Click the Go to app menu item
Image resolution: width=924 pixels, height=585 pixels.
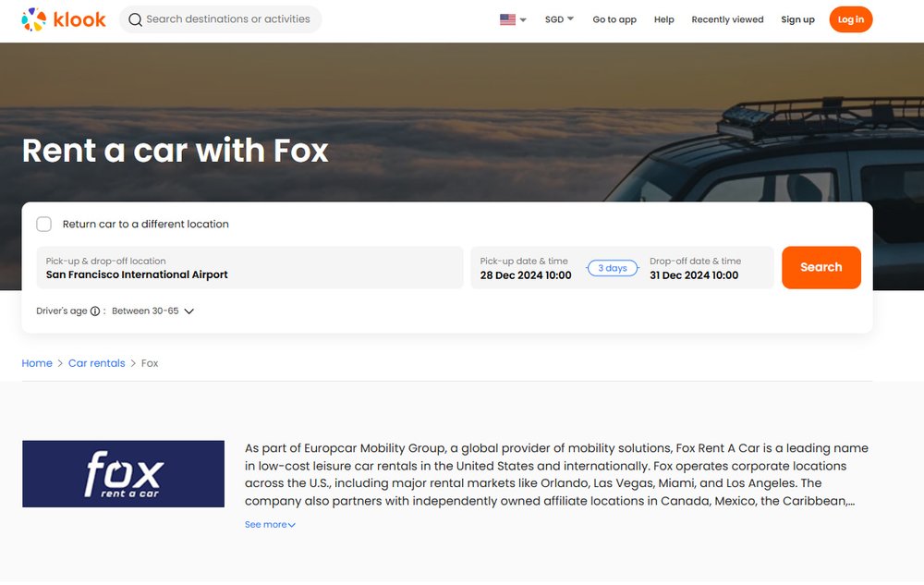(x=614, y=19)
